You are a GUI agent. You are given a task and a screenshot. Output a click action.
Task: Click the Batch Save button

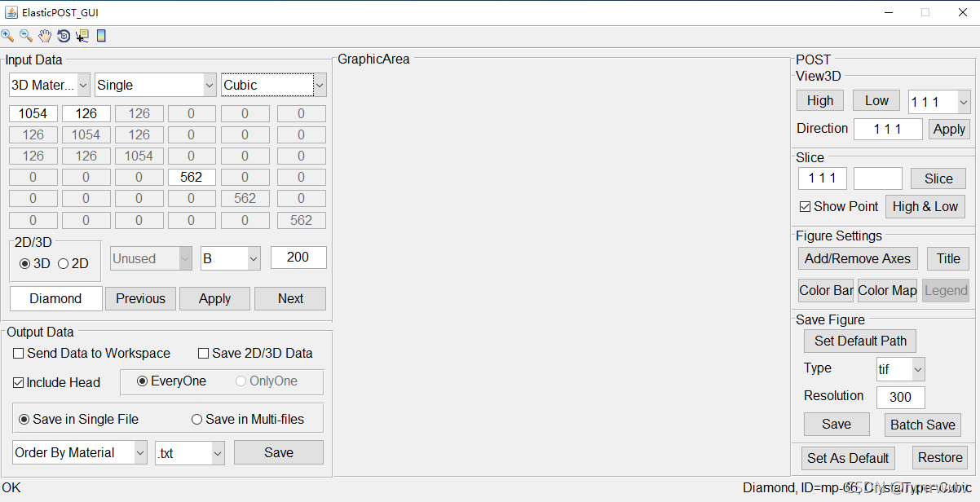point(923,425)
